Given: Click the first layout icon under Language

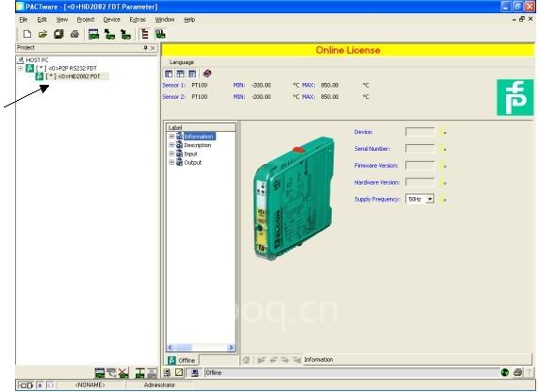Looking at the screenshot, I should pyautogui.click(x=169, y=73).
